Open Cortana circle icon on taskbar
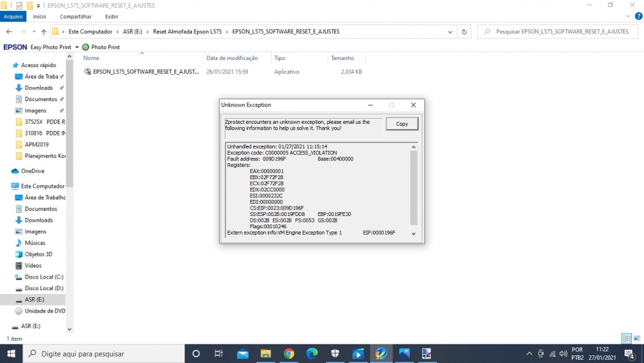 click(x=196, y=353)
